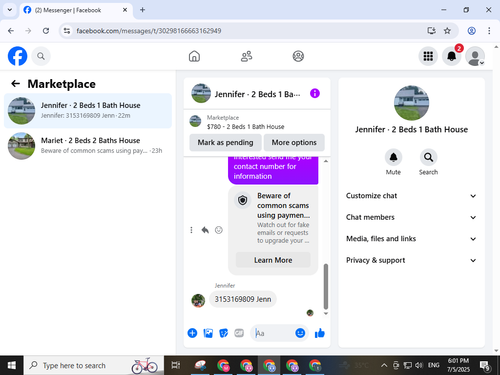Open the account profile avatar menu
The width and height of the screenshot is (500, 375).
click(x=475, y=56)
